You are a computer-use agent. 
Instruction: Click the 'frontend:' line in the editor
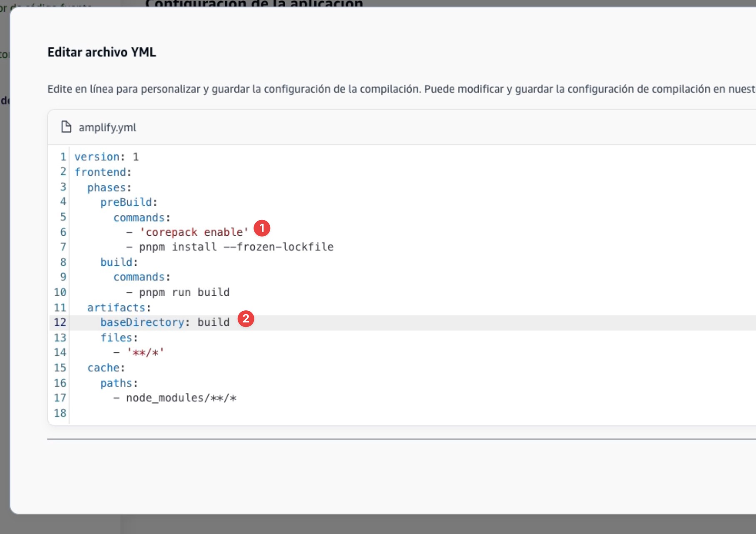click(103, 172)
